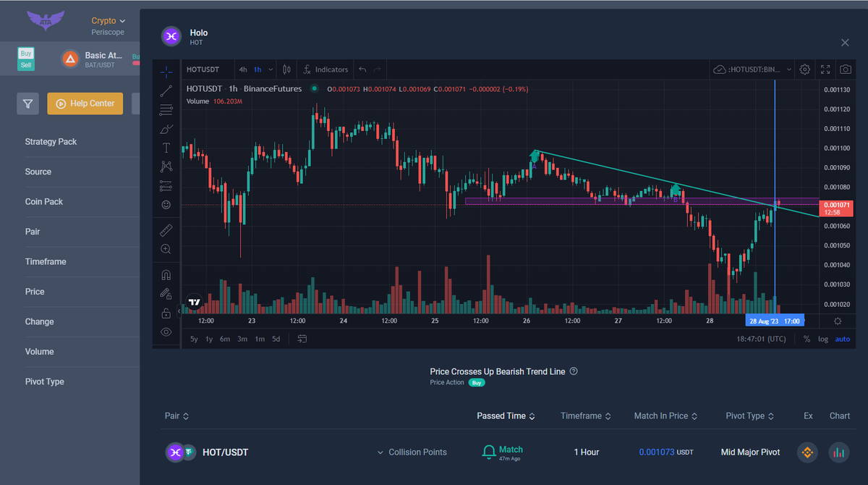Expand the timeframe interval dropdown arrow
The image size is (868, 485).
271,69
